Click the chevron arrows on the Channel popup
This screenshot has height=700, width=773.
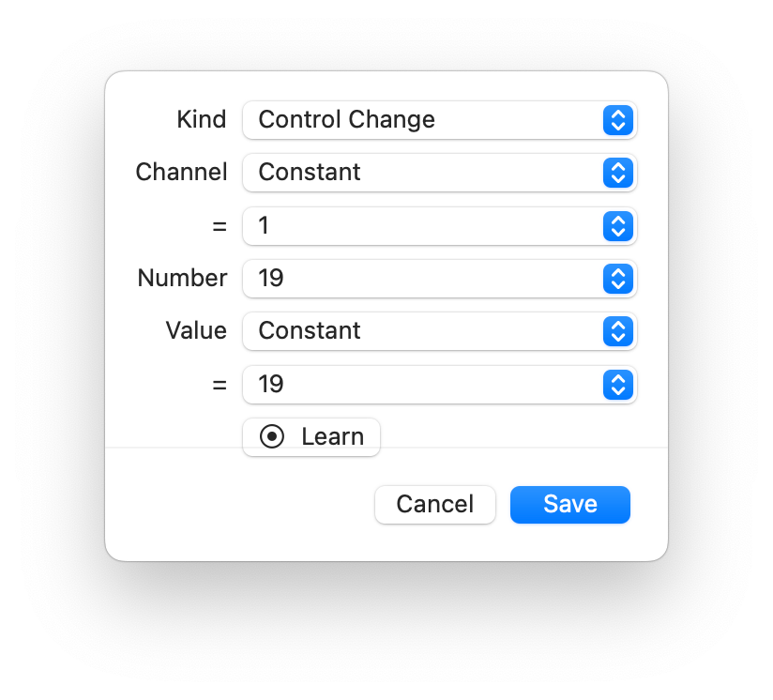617,173
